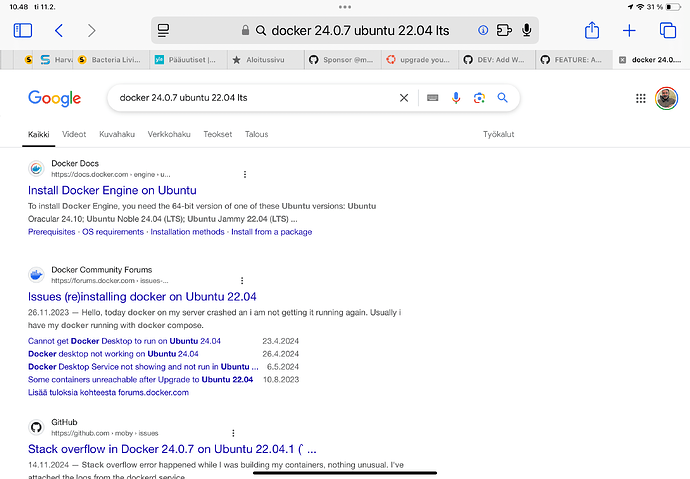Open Docker desktop not working on Ubuntu link
This screenshot has width=690, height=479.
point(113,354)
